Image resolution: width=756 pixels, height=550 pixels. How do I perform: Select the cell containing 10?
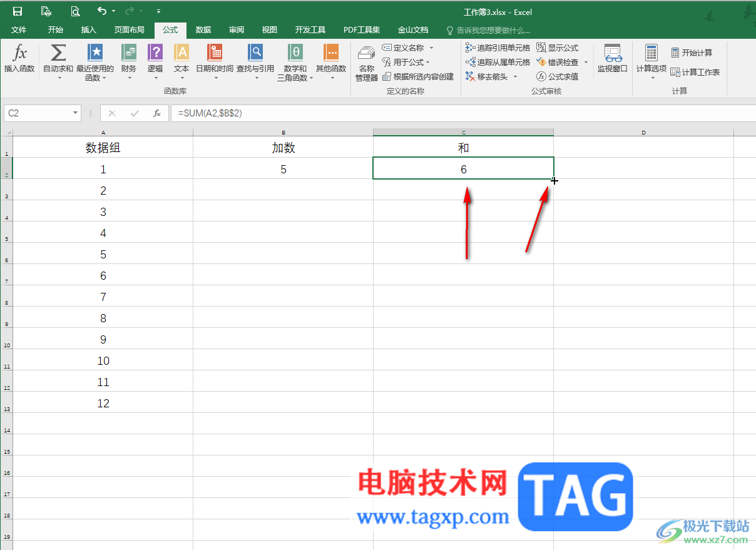[x=103, y=360]
